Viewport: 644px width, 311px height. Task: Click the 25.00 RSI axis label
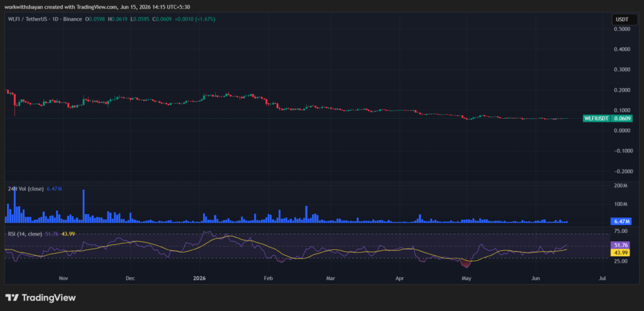619,261
